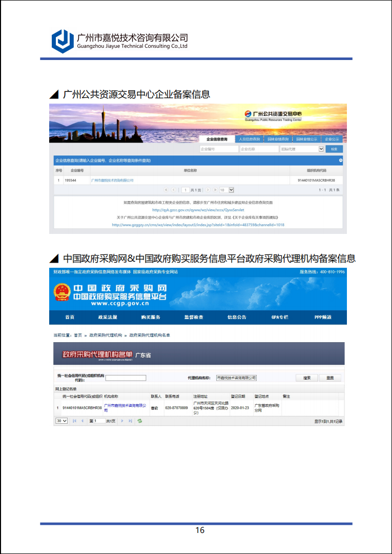This screenshot has width=392, height=554.
Task: Click the 组织机构代码 column header
Action: tap(317, 170)
